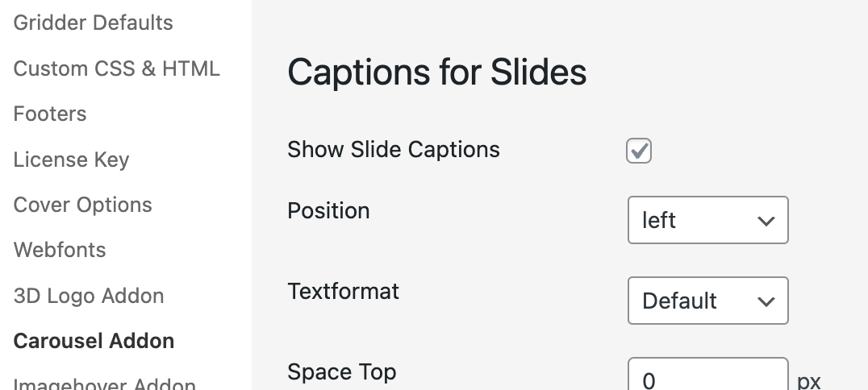
Task: Click the Space Top field label
Action: pos(341,372)
